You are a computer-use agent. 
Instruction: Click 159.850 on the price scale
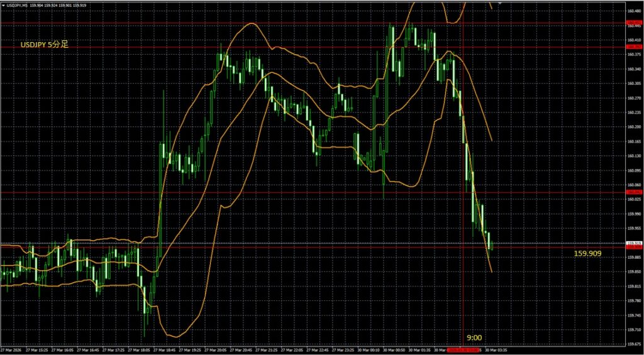[633, 271]
